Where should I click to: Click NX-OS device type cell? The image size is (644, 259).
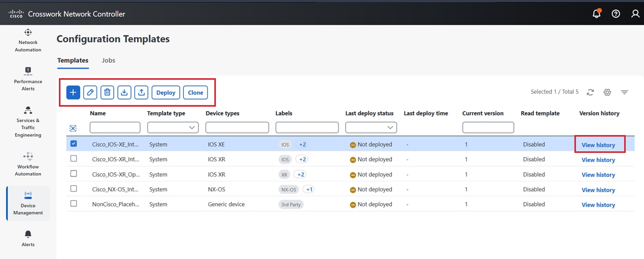[x=216, y=189]
